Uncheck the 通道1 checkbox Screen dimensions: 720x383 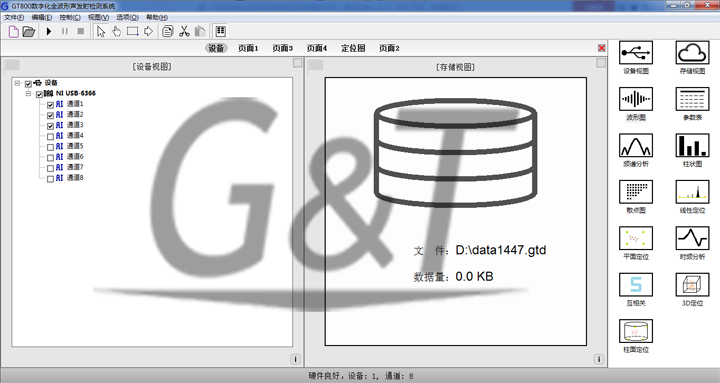pos(51,105)
